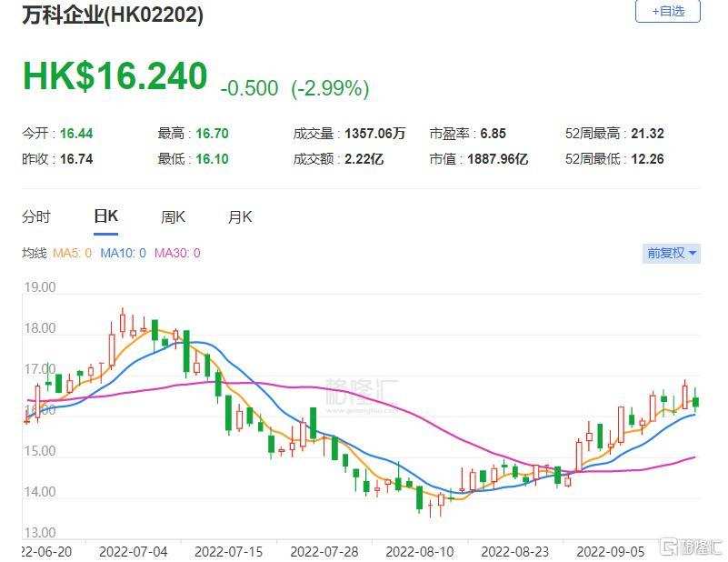Click the 52周最低 value 12.26

coord(648,159)
